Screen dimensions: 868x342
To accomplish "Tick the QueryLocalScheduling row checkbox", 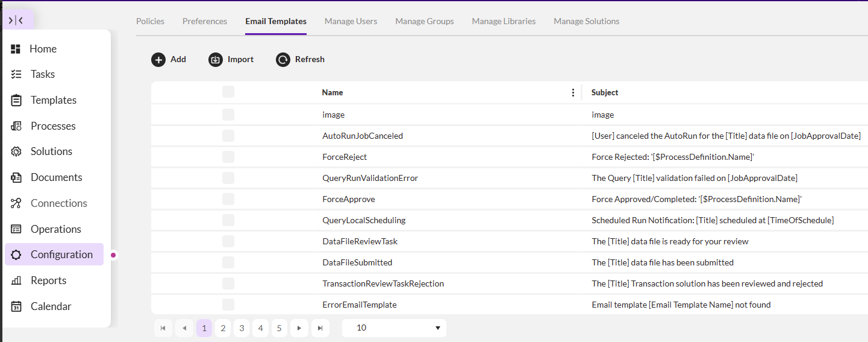I will pyautogui.click(x=228, y=220).
